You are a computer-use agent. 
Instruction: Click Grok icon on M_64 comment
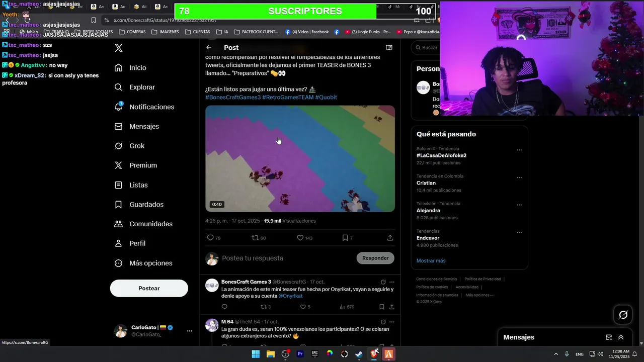tap(383, 322)
